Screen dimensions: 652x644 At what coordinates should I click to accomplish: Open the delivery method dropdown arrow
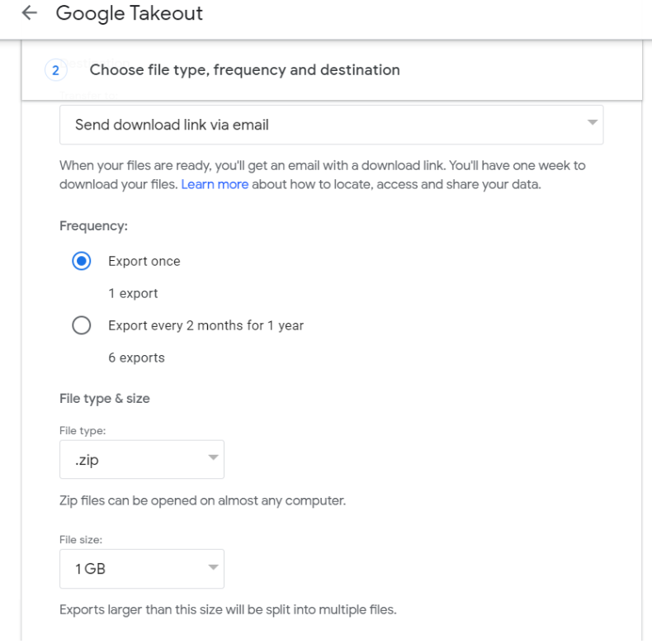coord(591,124)
